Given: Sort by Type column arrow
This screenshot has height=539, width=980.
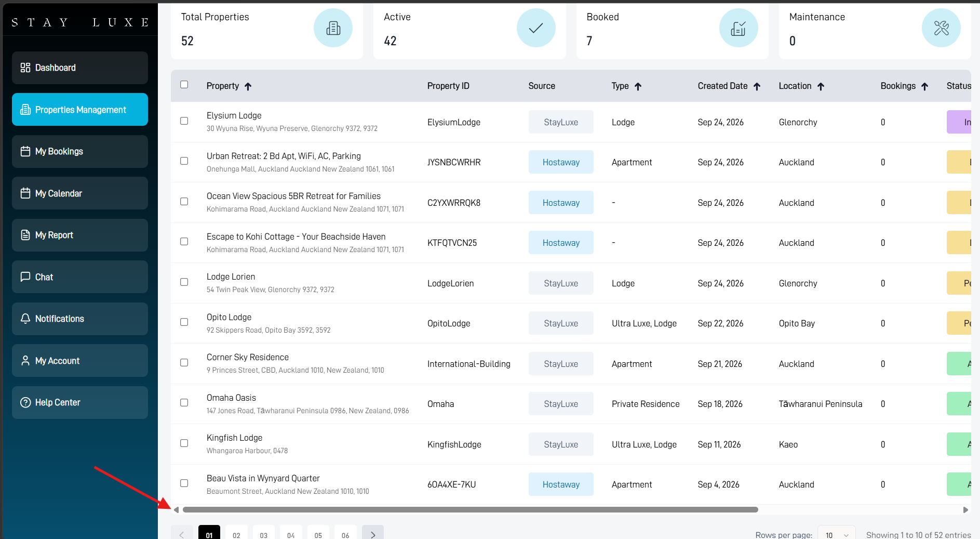Looking at the screenshot, I should [638, 87].
